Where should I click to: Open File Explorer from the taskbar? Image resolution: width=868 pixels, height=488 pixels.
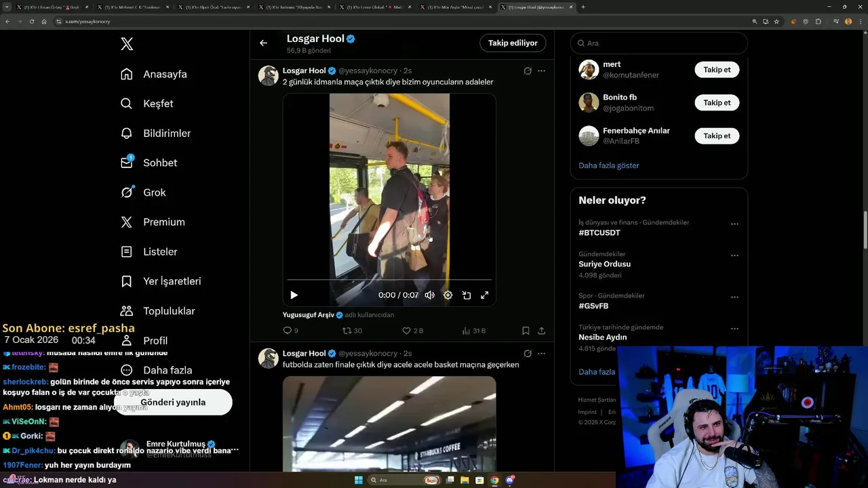(x=465, y=480)
